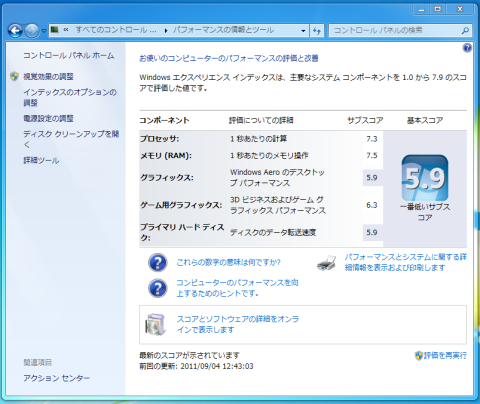Viewport: 480px width, 404px height.
Task: Click the サブスコア column header
Action: pos(365,120)
